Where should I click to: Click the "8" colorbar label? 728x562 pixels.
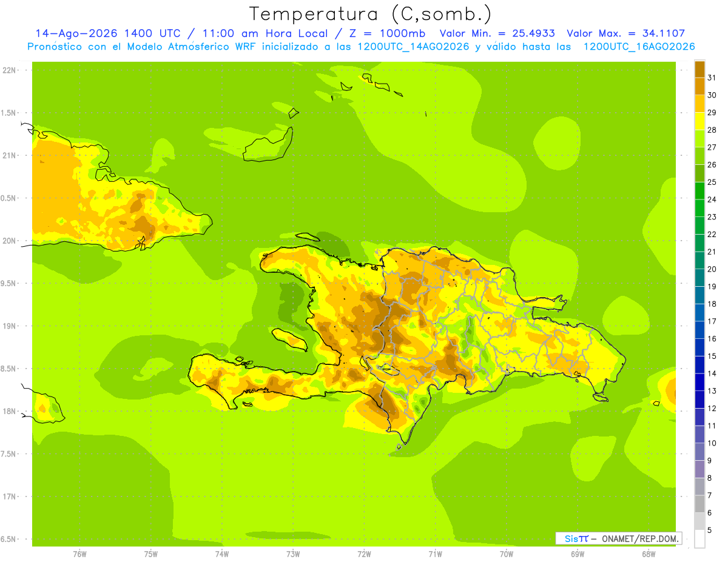coord(710,478)
